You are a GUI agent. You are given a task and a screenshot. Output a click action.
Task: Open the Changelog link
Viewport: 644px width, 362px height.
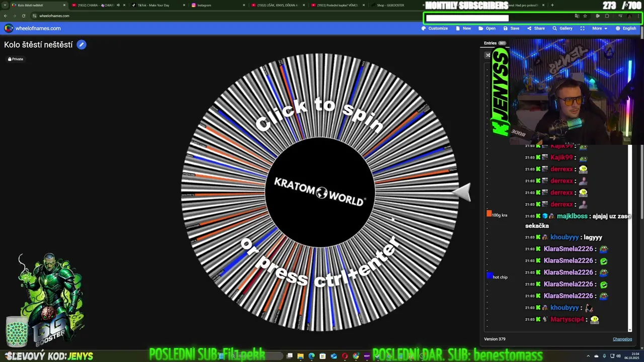coord(622,339)
